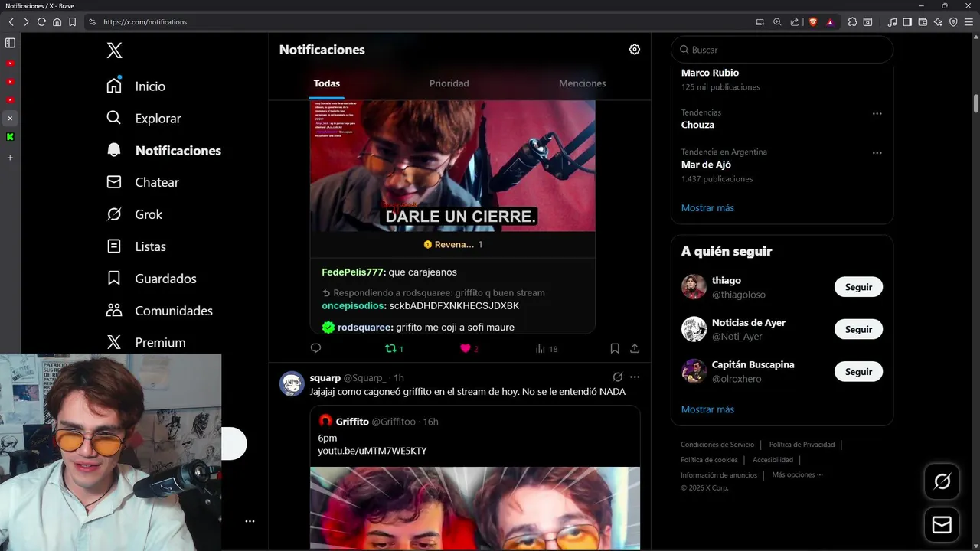The image size is (980, 551).
Task: Follow thiago with the Seguir button
Action: pyautogui.click(x=858, y=287)
